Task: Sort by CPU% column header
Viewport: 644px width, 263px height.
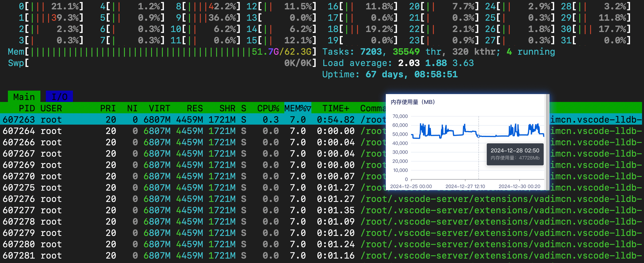Action: click(x=268, y=108)
